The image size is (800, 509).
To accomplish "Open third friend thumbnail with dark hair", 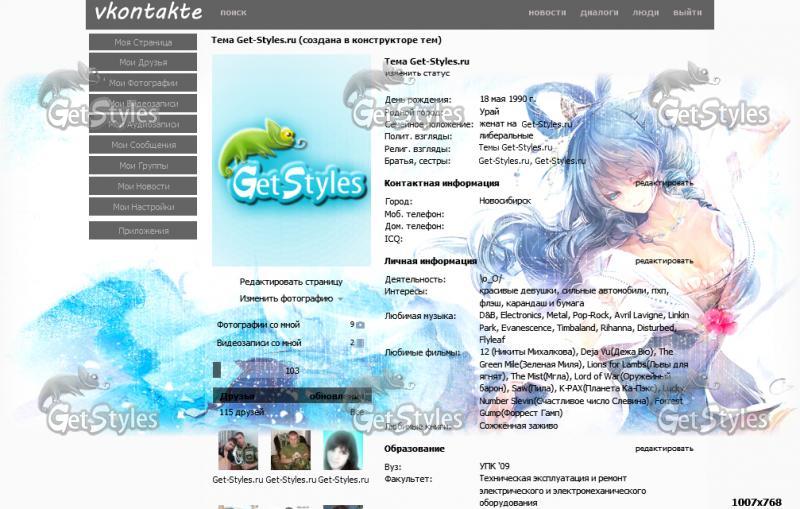I will 343,450.
